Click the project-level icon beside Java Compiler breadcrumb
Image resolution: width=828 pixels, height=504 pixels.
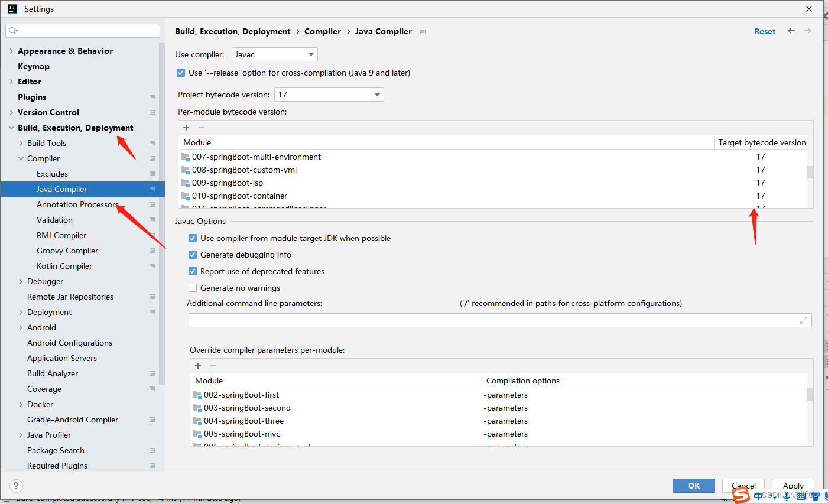pyautogui.click(x=423, y=32)
